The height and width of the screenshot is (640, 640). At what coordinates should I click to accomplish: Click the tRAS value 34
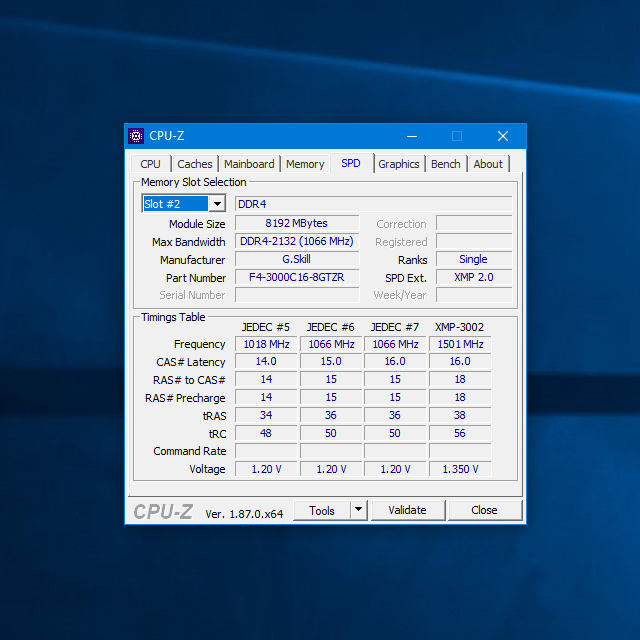[x=266, y=416]
